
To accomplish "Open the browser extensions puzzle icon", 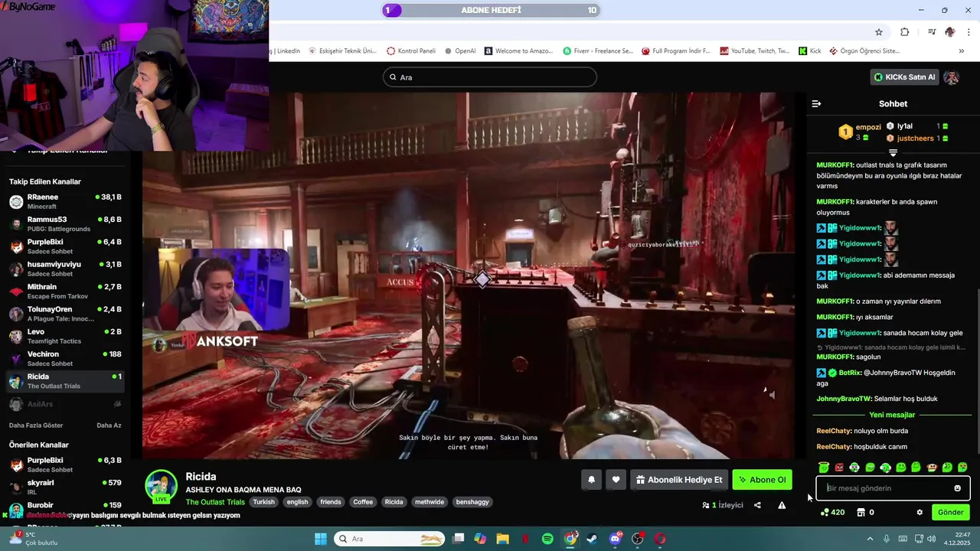I will [x=905, y=32].
